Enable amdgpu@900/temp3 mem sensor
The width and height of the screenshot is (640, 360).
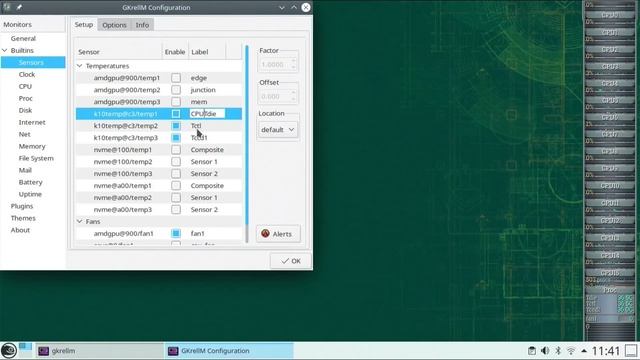tap(176, 102)
